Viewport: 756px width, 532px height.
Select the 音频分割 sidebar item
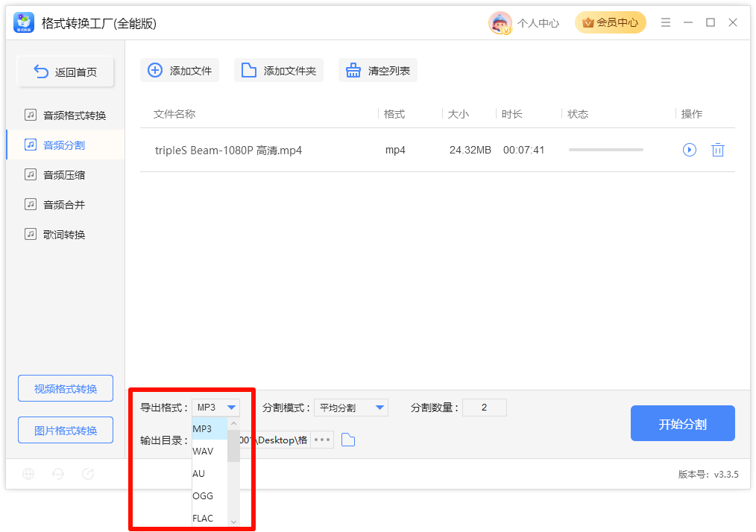click(65, 145)
